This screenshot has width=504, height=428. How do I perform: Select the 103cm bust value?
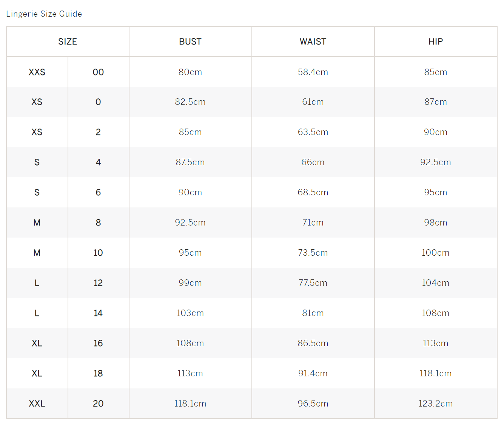tap(190, 313)
